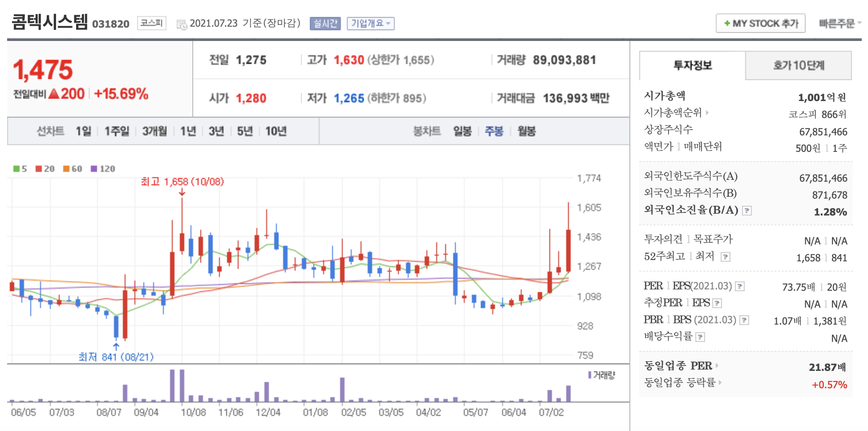Click the green plus icon on MY STOCK 추가

726,23
